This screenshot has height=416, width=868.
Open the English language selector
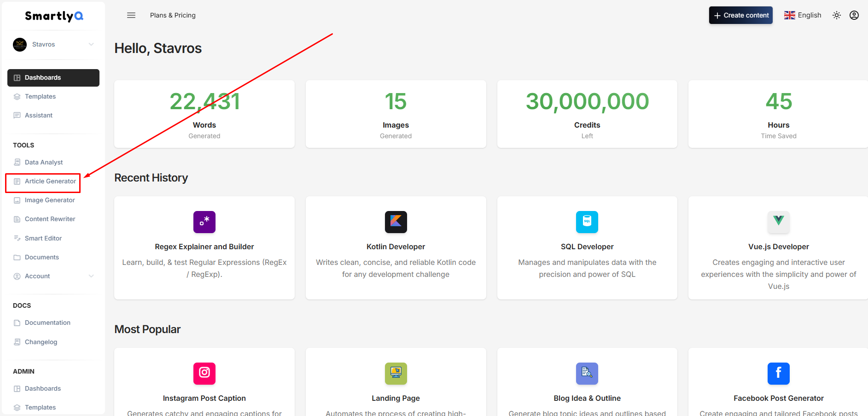[803, 15]
